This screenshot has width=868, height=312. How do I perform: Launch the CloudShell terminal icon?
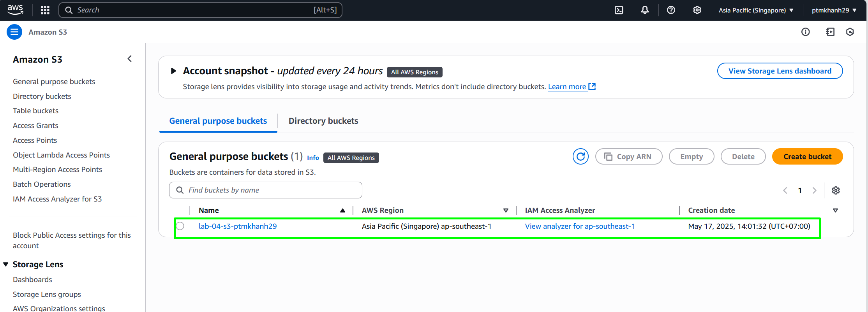[619, 10]
